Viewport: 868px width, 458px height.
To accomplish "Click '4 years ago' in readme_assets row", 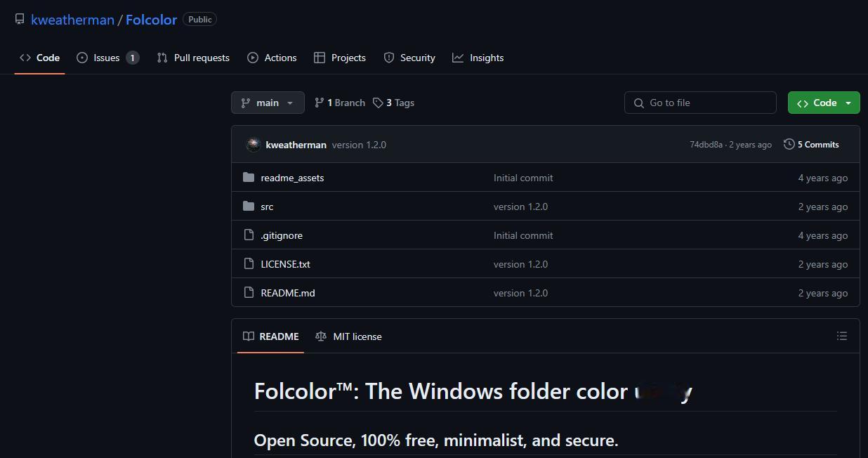I will coord(822,178).
